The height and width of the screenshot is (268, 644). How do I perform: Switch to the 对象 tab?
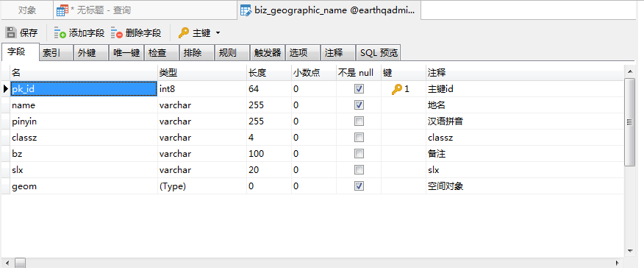pos(27,10)
